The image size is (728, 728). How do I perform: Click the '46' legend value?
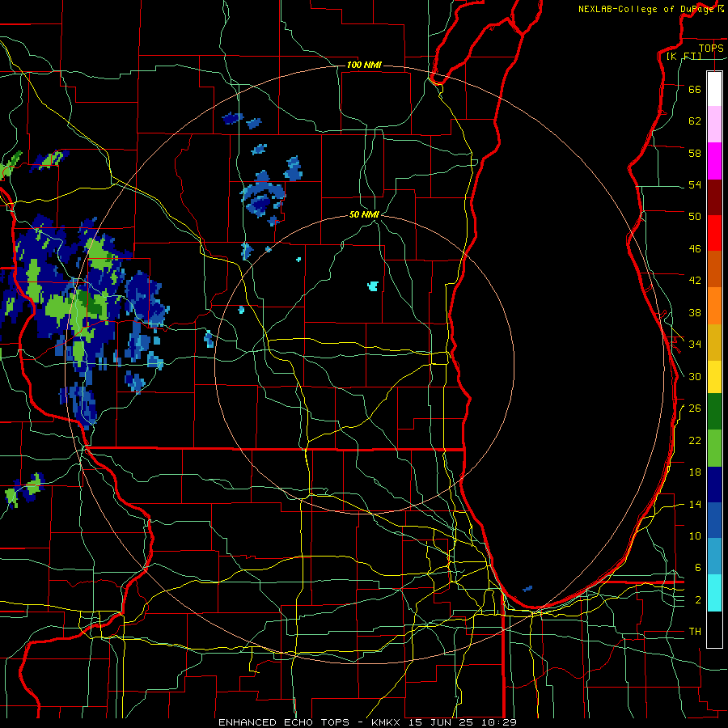pos(695,249)
